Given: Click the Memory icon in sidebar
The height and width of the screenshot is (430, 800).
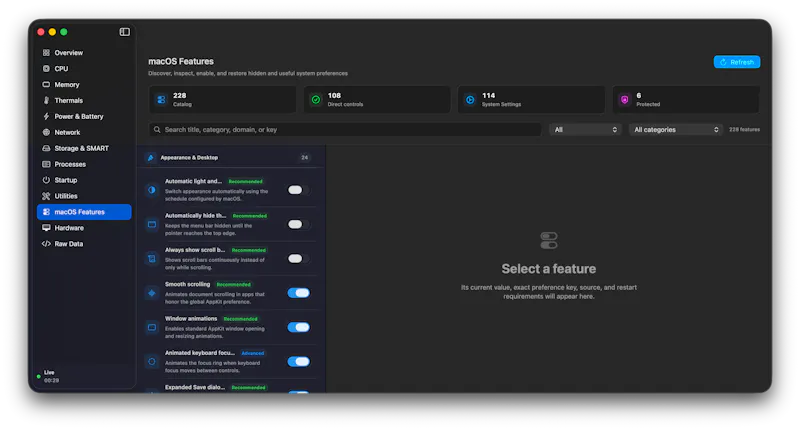Looking at the screenshot, I should pos(46,84).
